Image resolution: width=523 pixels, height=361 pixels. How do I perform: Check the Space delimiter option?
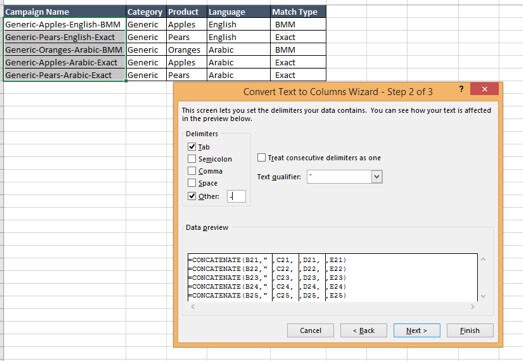[191, 183]
